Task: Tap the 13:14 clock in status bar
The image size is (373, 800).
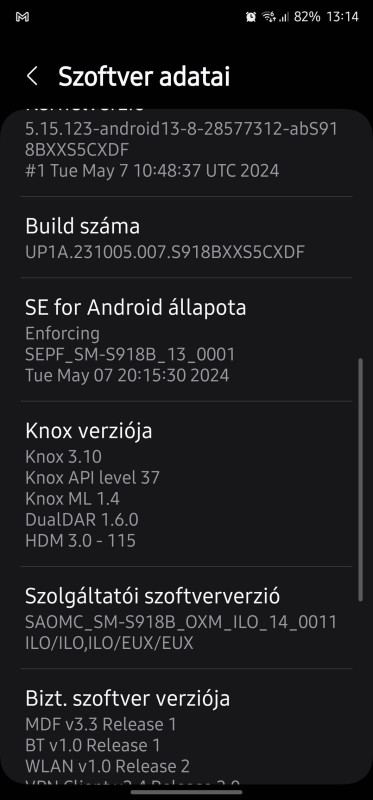Action: pos(342,17)
